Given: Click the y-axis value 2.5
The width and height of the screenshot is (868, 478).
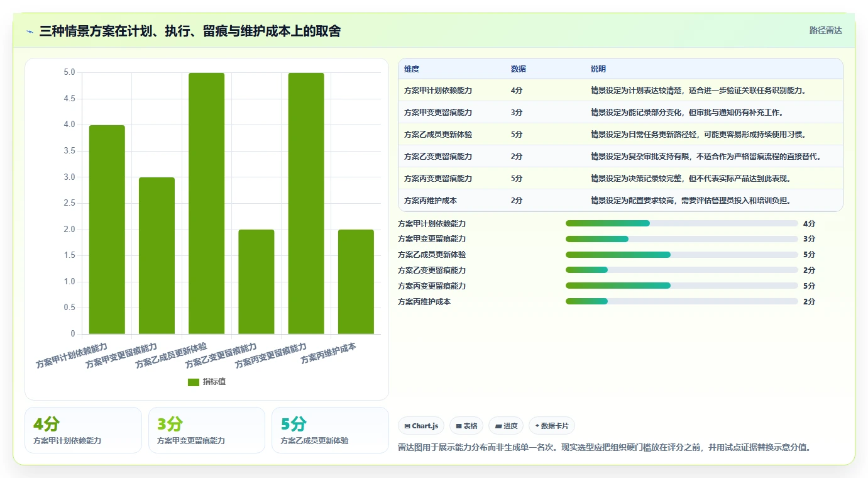Looking at the screenshot, I should pos(69,203).
